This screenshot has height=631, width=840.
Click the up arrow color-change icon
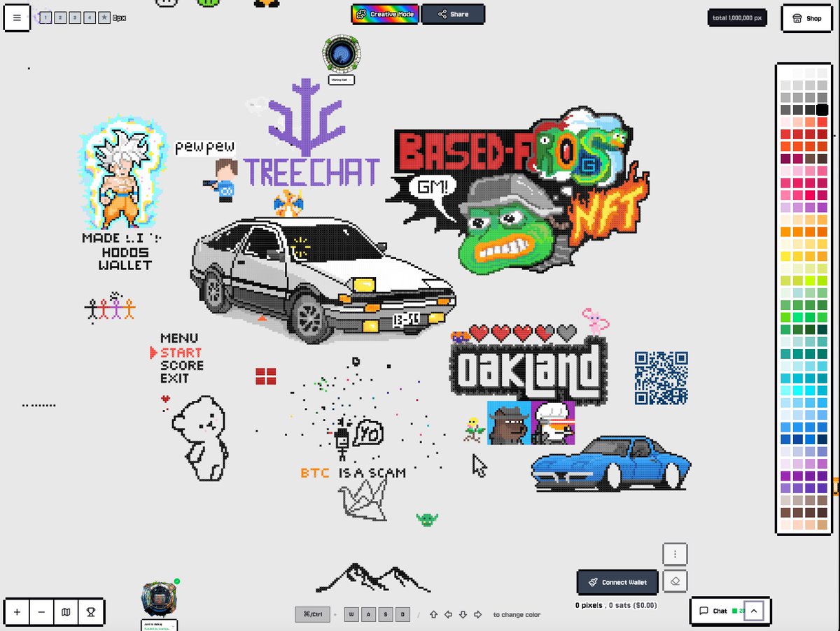(433, 614)
